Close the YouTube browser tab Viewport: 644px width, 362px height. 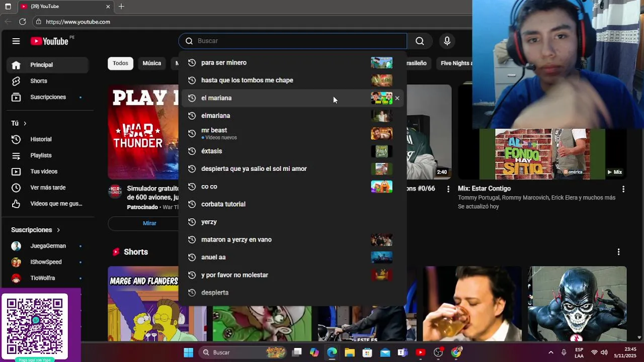coord(108,7)
